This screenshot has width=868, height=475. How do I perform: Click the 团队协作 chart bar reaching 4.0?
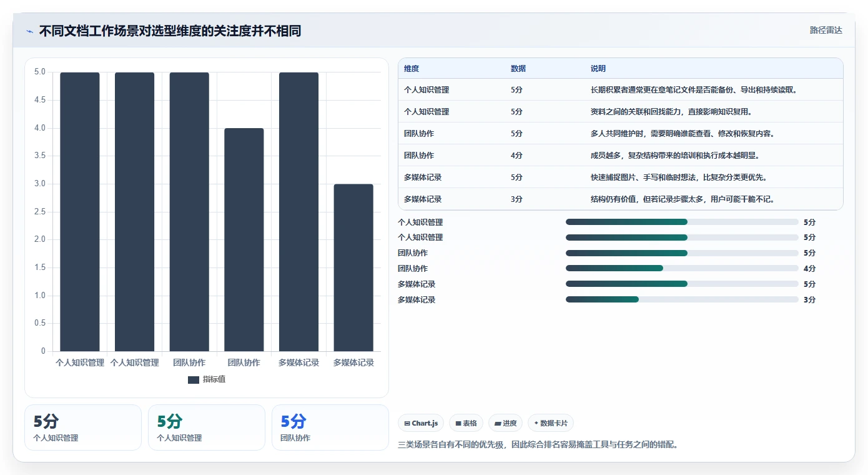244,239
